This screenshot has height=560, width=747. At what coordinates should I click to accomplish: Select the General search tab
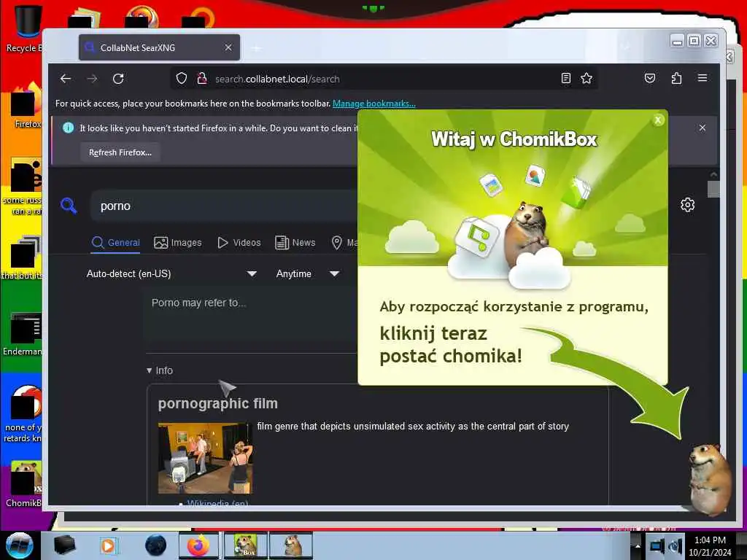tap(116, 242)
